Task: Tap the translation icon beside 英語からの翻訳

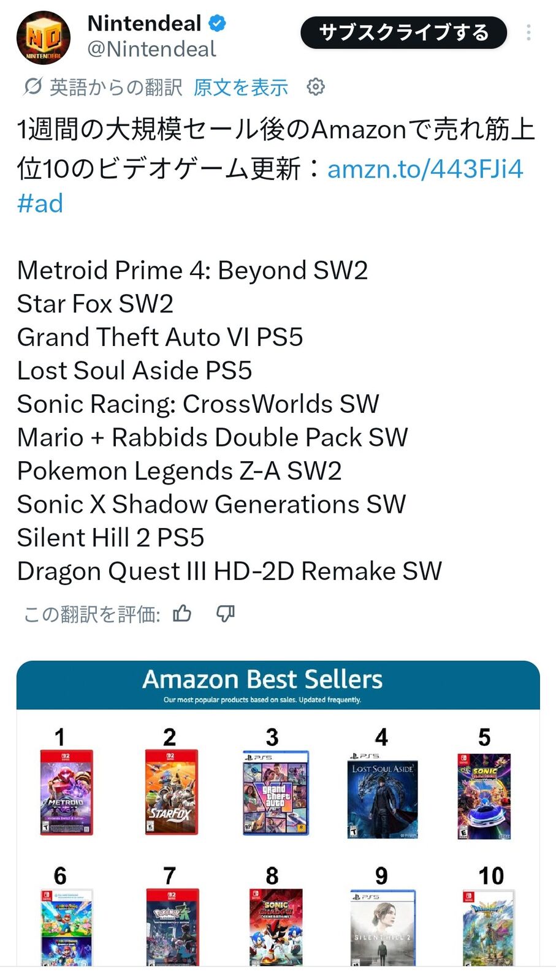Action: pyautogui.click(x=32, y=87)
